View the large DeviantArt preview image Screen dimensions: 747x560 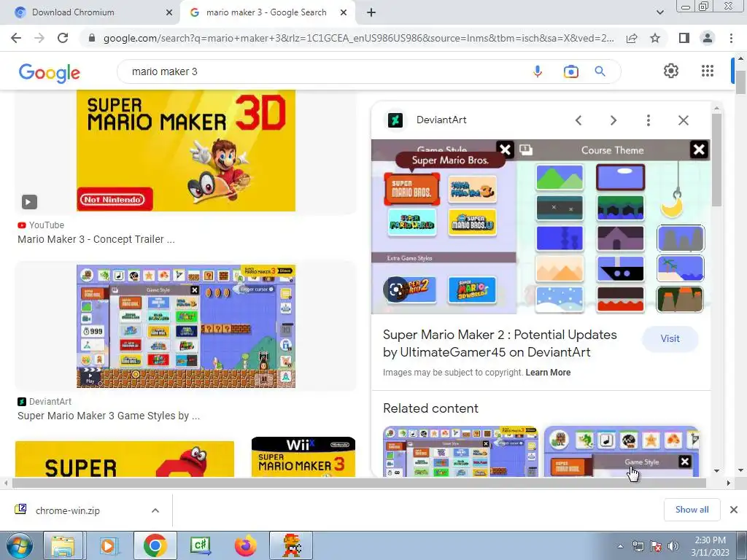pos(541,227)
